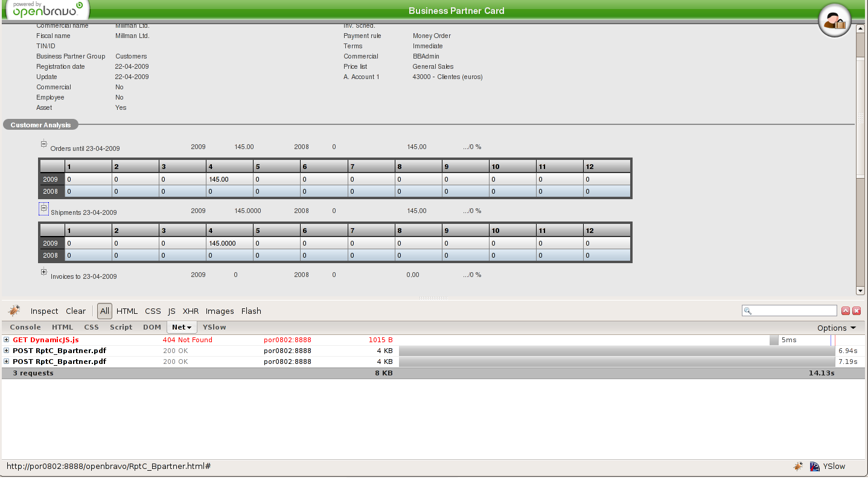Filter requests by Images
The width and height of the screenshot is (868, 478).
[x=220, y=311]
